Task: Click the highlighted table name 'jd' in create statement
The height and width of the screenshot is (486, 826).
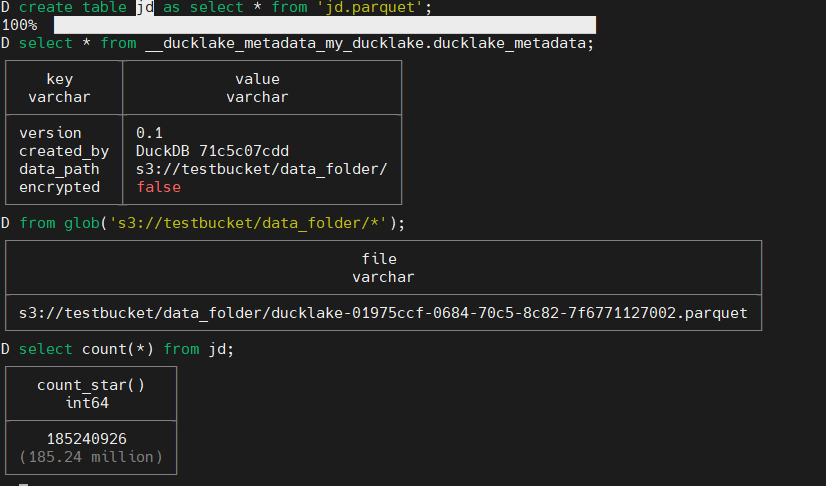Action: click(145, 7)
